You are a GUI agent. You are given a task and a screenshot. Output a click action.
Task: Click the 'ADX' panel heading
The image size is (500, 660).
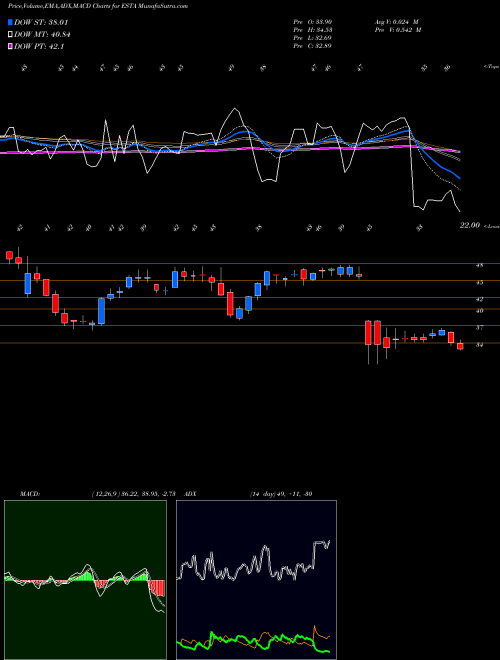click(191, 494)
